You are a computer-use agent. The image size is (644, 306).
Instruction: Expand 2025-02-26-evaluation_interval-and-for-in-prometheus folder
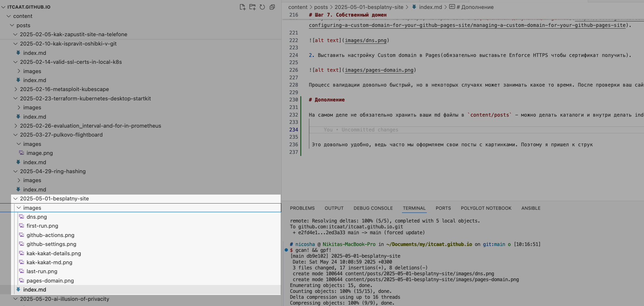15,126
